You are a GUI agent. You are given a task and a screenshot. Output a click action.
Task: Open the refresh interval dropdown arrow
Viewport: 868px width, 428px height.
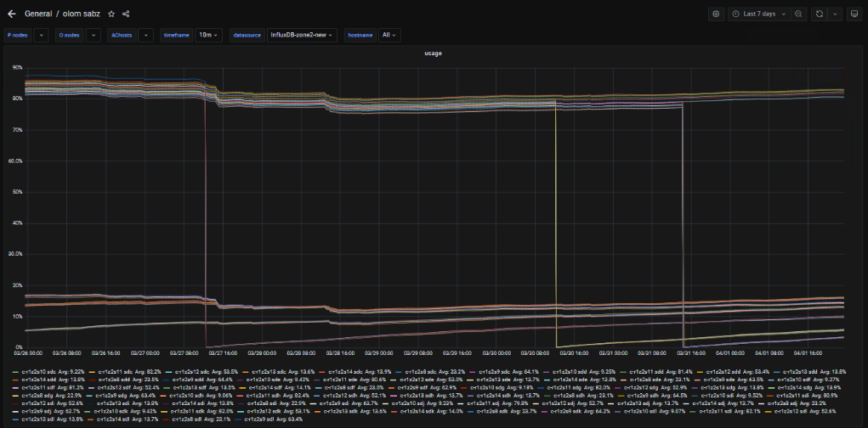834,14
